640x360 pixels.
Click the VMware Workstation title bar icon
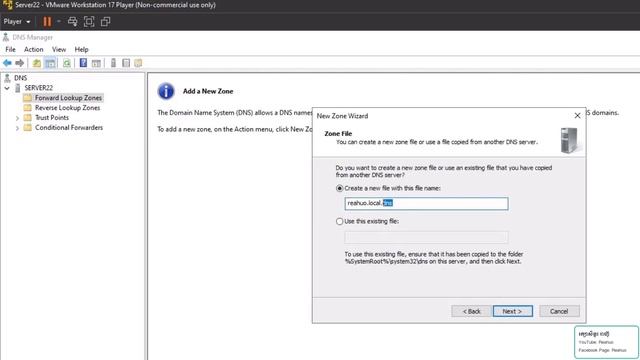(8, 5)
